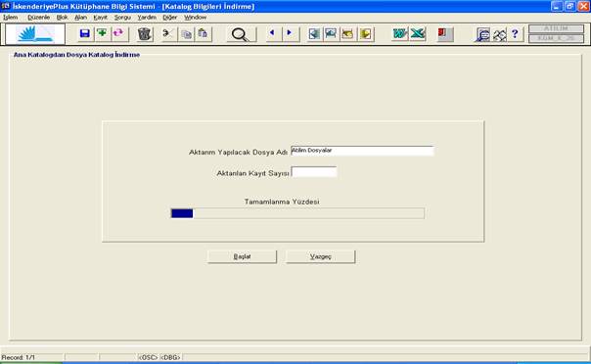591x364 pixels.
Task: Open the Alan menu
Action: 80,18
